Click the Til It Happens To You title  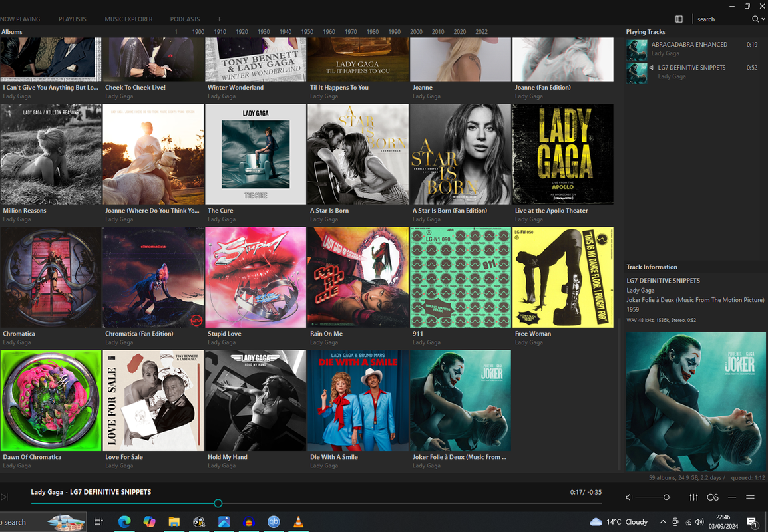pyautogui.click(x=339, y=88)
